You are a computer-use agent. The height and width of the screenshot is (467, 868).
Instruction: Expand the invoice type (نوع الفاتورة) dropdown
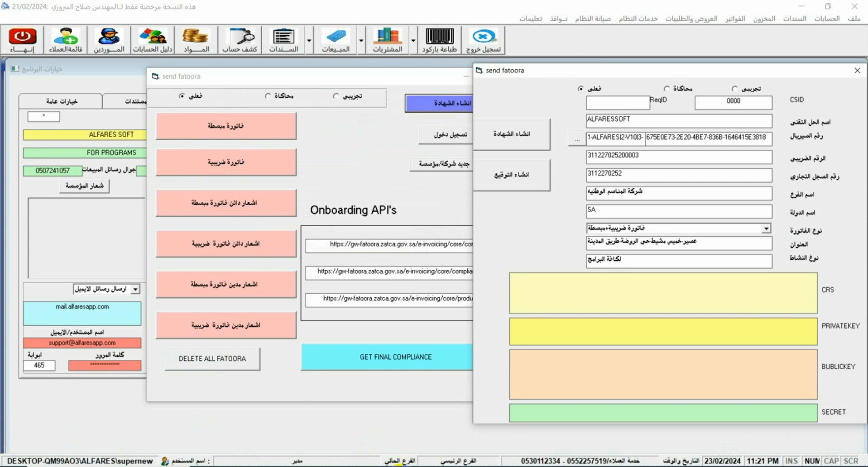pyautogui.click(x=766, y=229)
